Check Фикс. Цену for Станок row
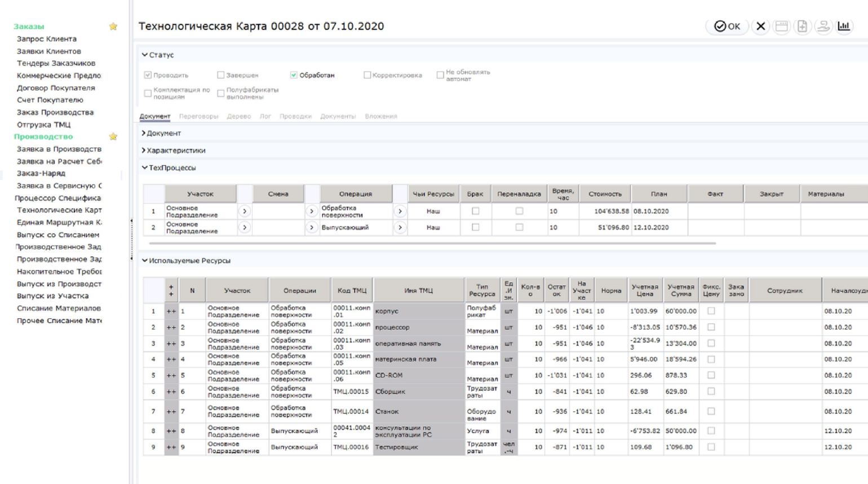868x484 pixels. (711, 411)
